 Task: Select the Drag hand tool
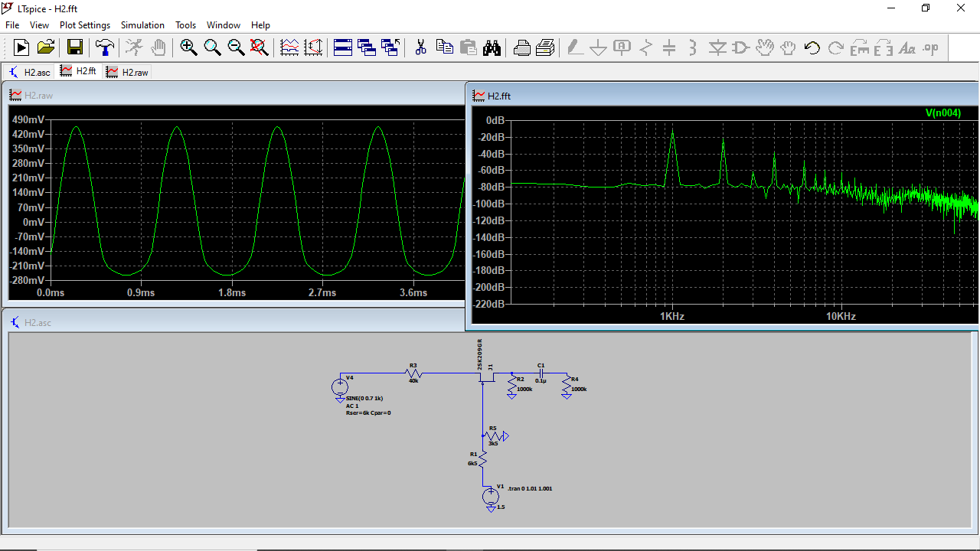pos(789,47)
